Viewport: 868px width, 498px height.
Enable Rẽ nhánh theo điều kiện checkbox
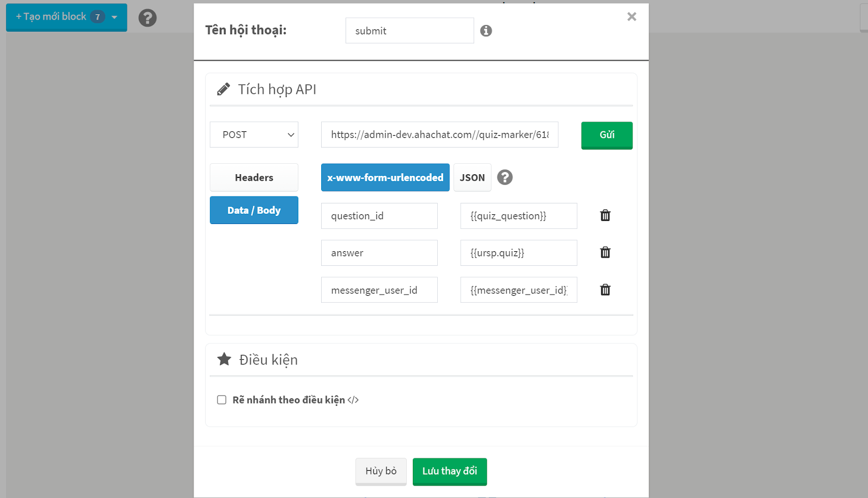[222, 400]
